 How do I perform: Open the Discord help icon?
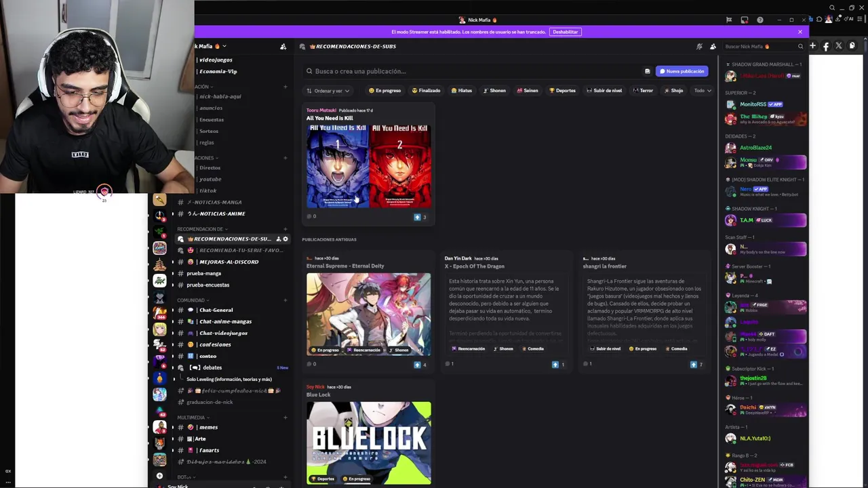pos(759,20)
